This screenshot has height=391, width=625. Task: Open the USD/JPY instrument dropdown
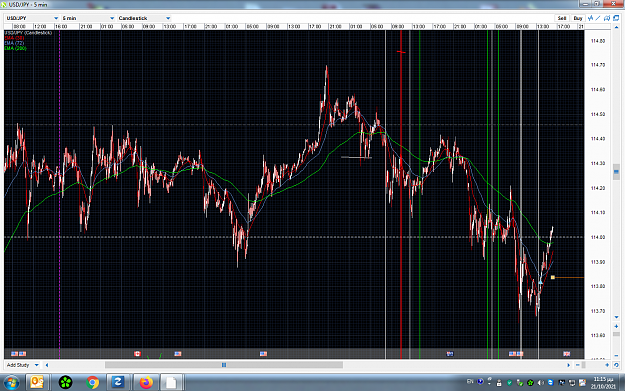(32, 18)
